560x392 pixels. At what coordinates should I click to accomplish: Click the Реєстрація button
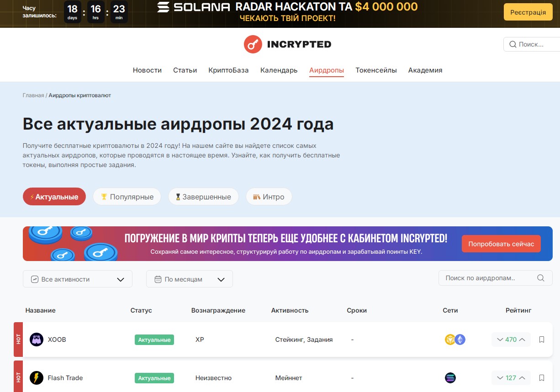[528, 12]
